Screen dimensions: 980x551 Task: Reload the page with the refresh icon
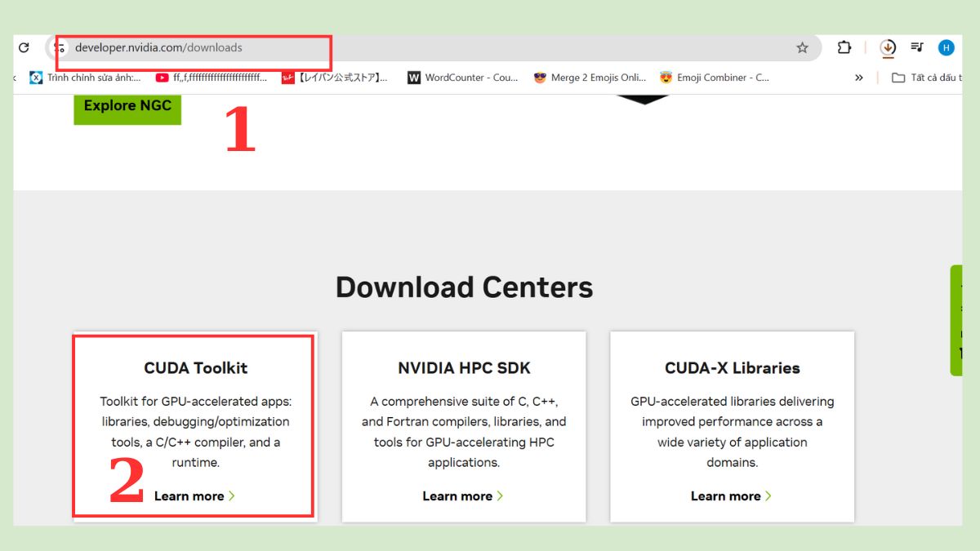(x=24, y=48)
